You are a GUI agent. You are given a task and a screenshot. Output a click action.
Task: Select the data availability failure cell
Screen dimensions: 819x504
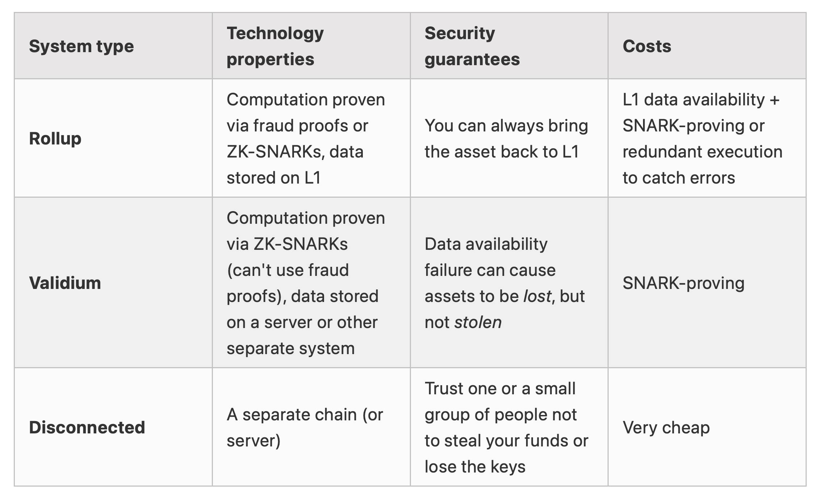click(x=509, y=283)
